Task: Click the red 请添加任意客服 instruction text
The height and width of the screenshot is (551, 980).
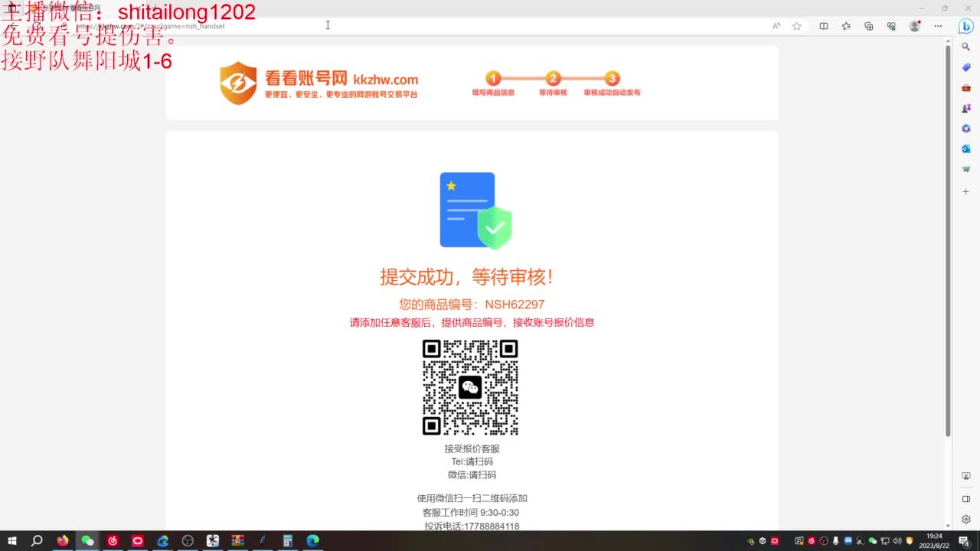Action: click(472, 322)
